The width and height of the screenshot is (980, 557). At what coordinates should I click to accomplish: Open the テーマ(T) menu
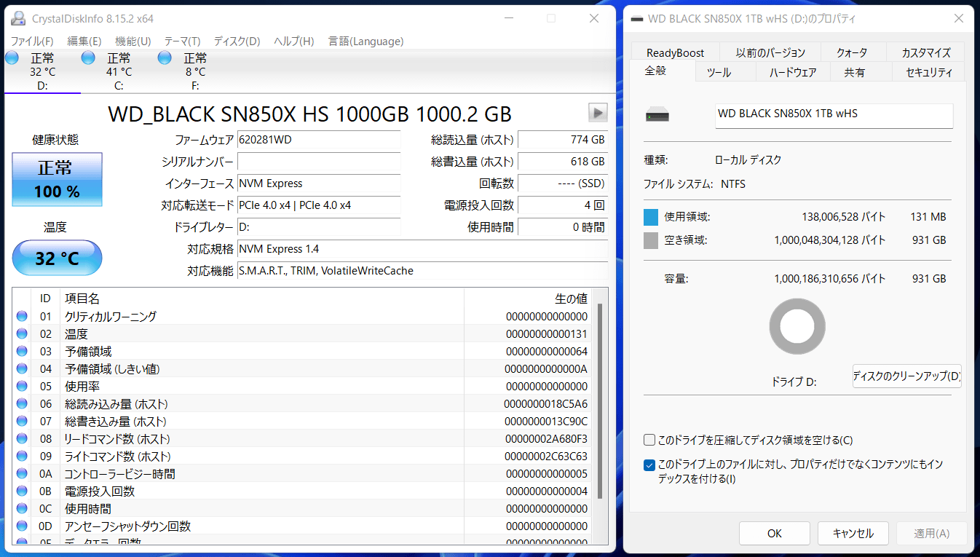point(182,42)
